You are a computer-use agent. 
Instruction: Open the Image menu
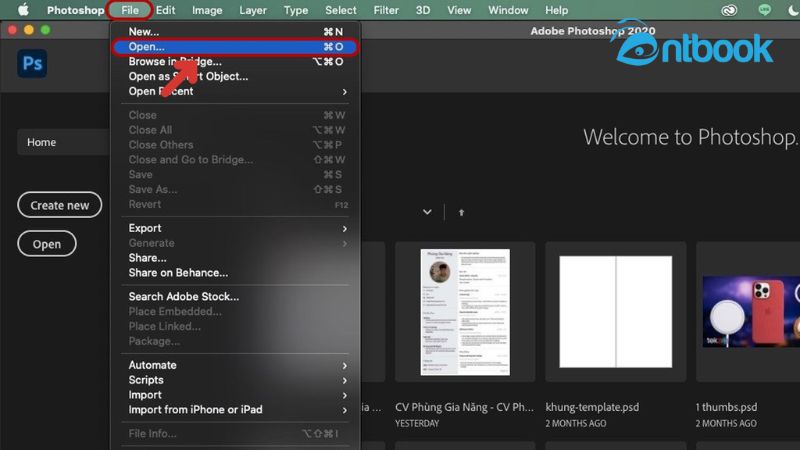coord(207,10)
